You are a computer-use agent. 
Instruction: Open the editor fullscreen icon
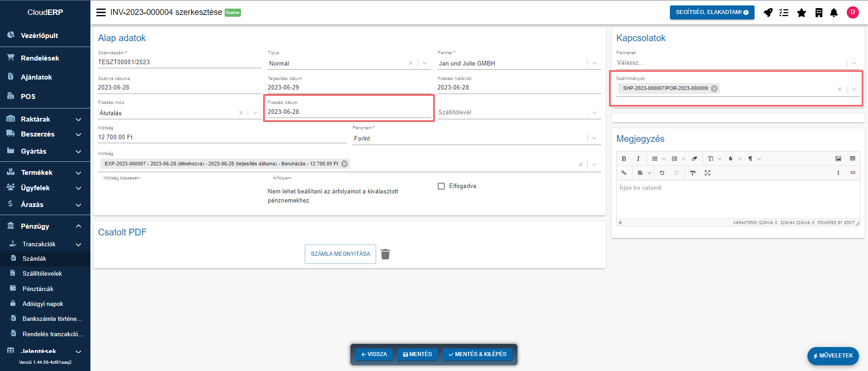708,173
